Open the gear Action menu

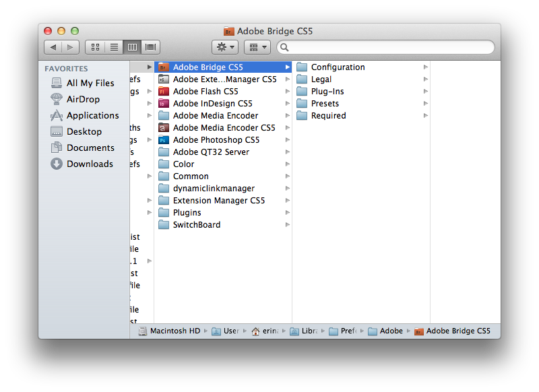point(225,47)
